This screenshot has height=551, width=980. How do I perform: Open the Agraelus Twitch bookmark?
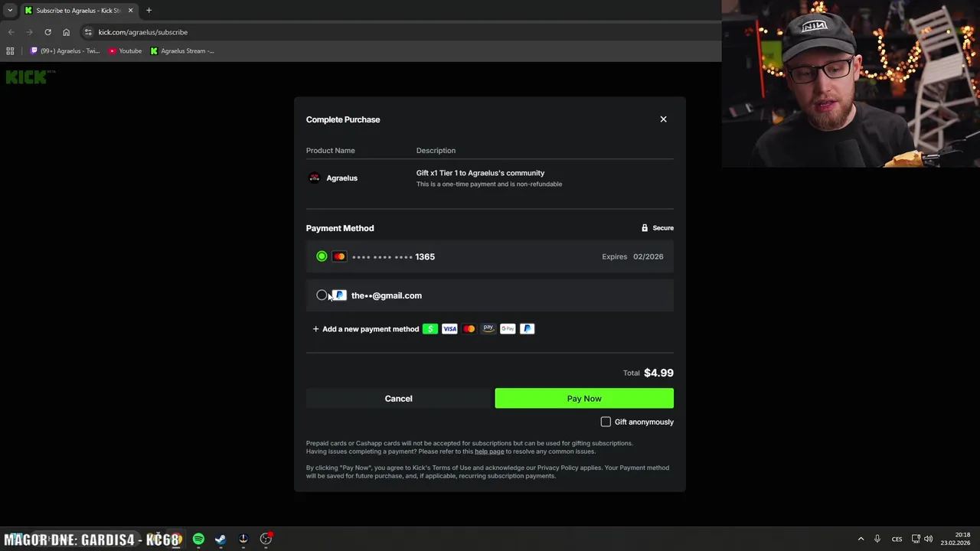click(x=65, y=51)
